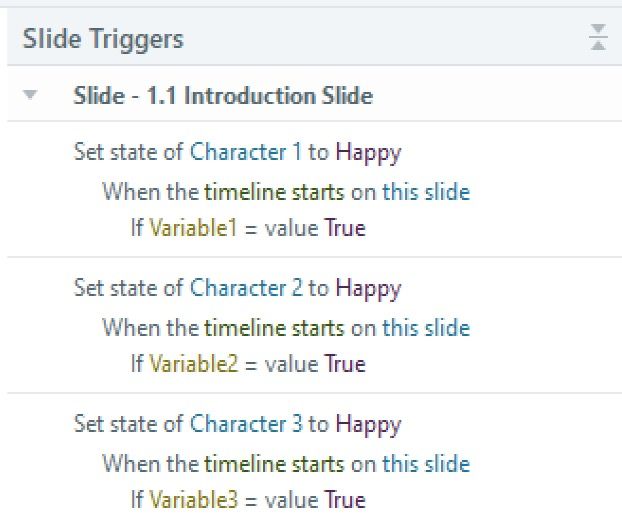Open the Variable1 condition link
Image resolution: width=622 pixels, height=526 pixels.
point(193,228)
